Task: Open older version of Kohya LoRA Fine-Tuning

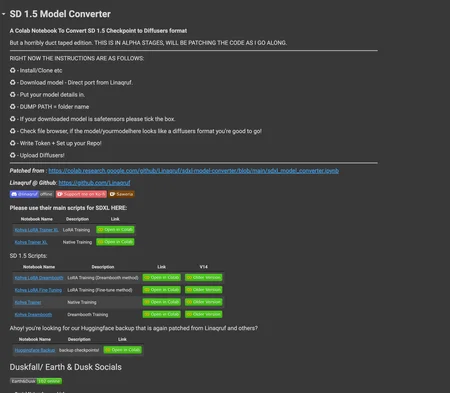Action: coord(204,290)
